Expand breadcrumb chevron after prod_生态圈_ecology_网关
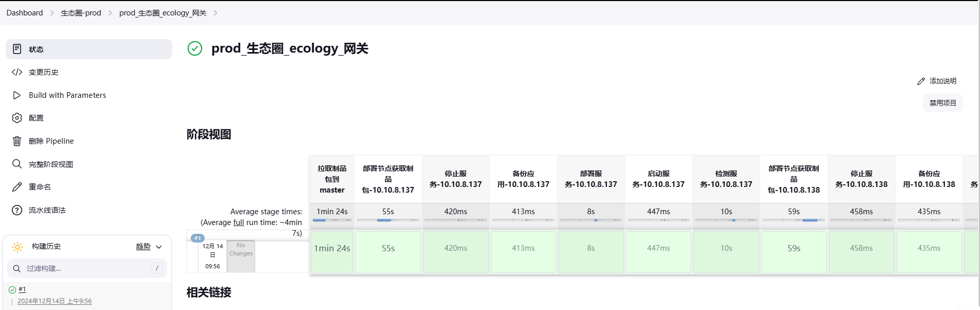The image size is (980, 310). click(x=215, y=13)
